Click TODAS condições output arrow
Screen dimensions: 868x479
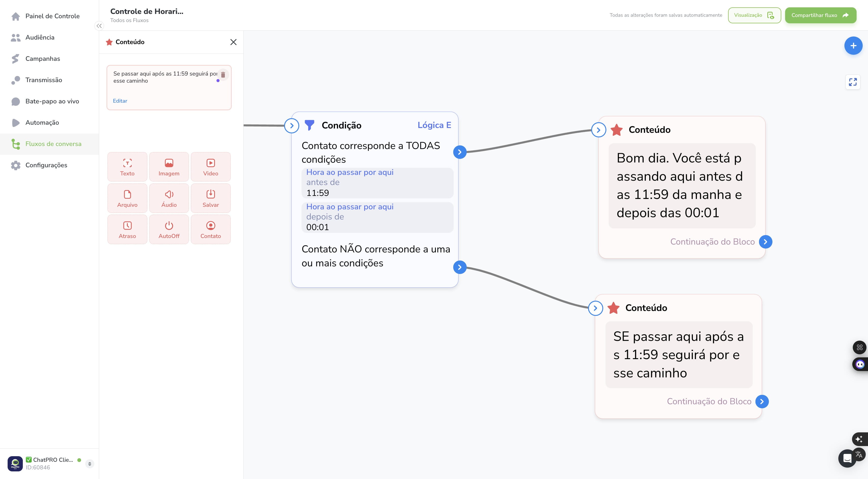pyautogui.click(x=460, y=152)
